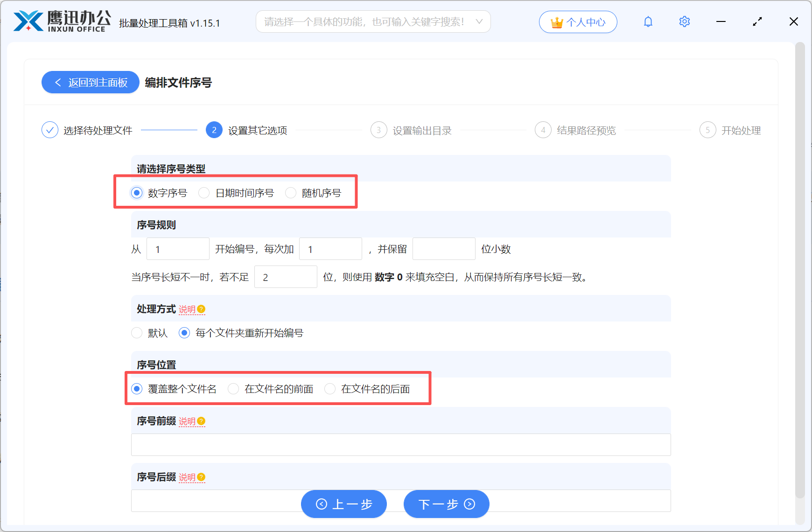Select the 数字序号 radio button
Screen dimensions: 812x532
point(137,193)
